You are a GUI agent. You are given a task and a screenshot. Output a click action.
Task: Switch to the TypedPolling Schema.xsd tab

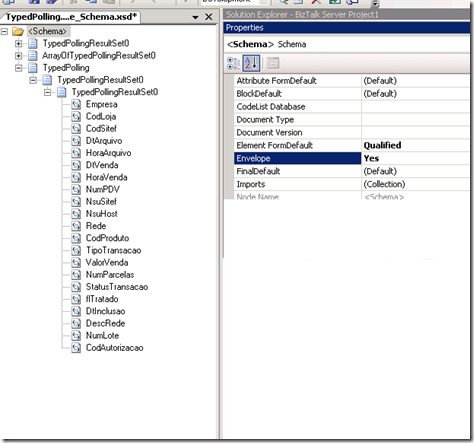click(71, 17)
